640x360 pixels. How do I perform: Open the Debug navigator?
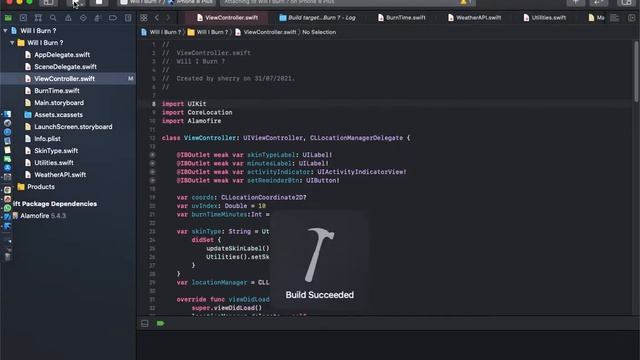point(98,18)
